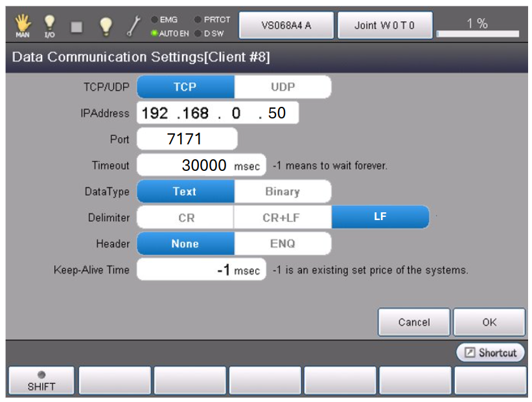
Task: Click the Delimiter label
Action: 109,218
